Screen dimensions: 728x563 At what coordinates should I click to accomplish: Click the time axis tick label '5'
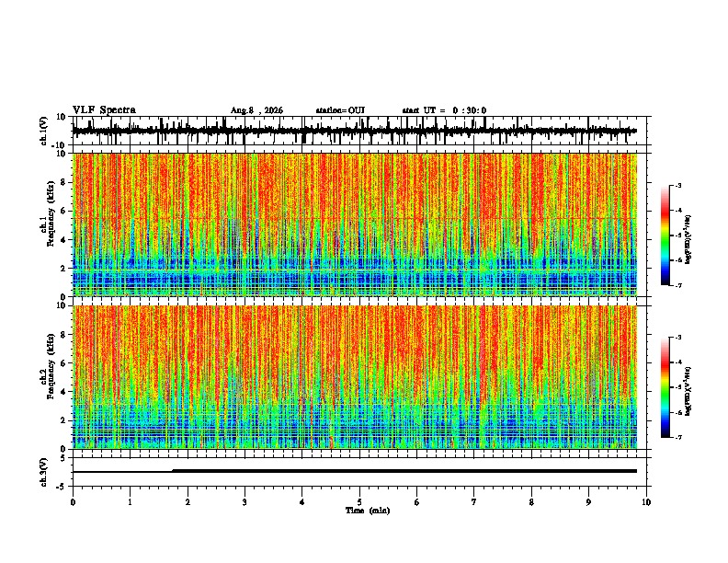(359, 502)
